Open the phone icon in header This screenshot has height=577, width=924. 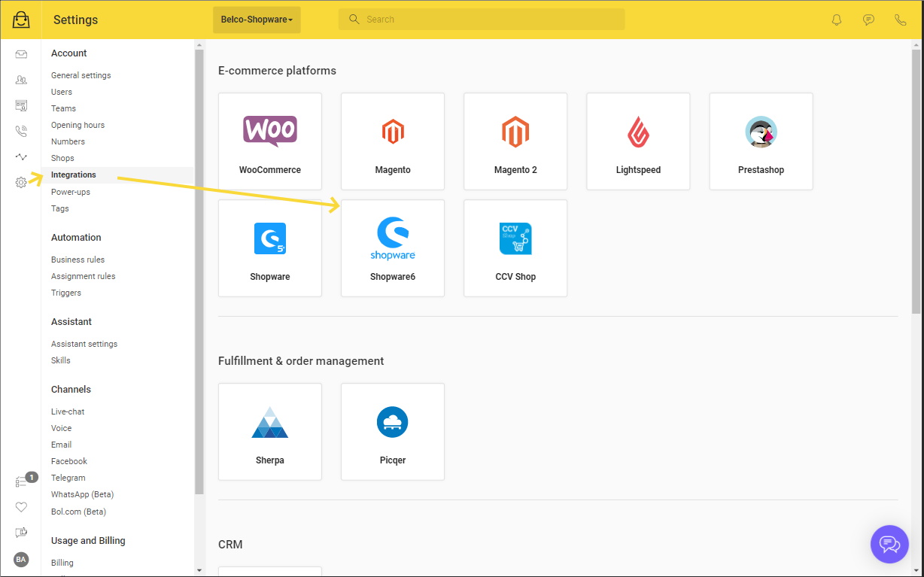[900, 20]
